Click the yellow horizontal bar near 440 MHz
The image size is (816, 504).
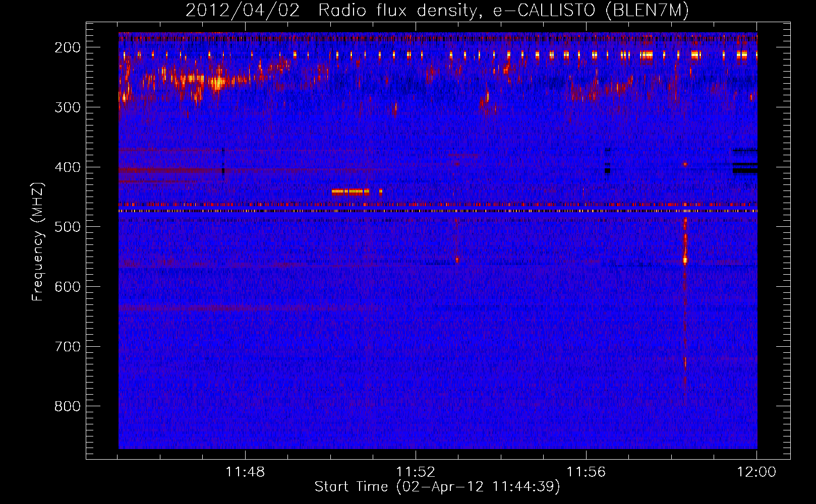(351, 192)
